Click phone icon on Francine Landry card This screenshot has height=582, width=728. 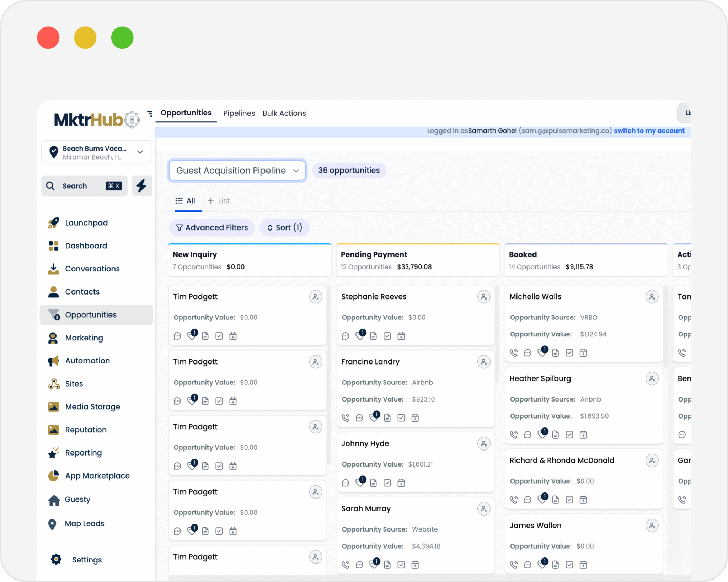(346, 418)
